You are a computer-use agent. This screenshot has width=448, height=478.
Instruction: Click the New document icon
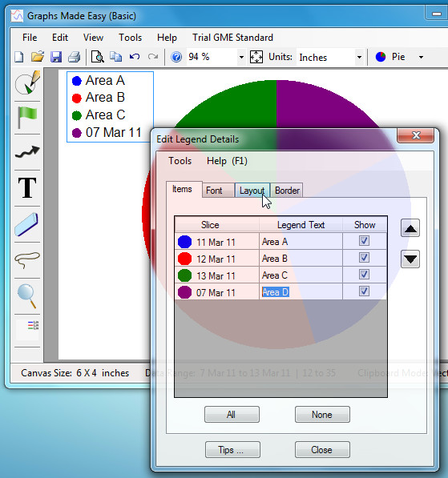[x=19, y=57]
